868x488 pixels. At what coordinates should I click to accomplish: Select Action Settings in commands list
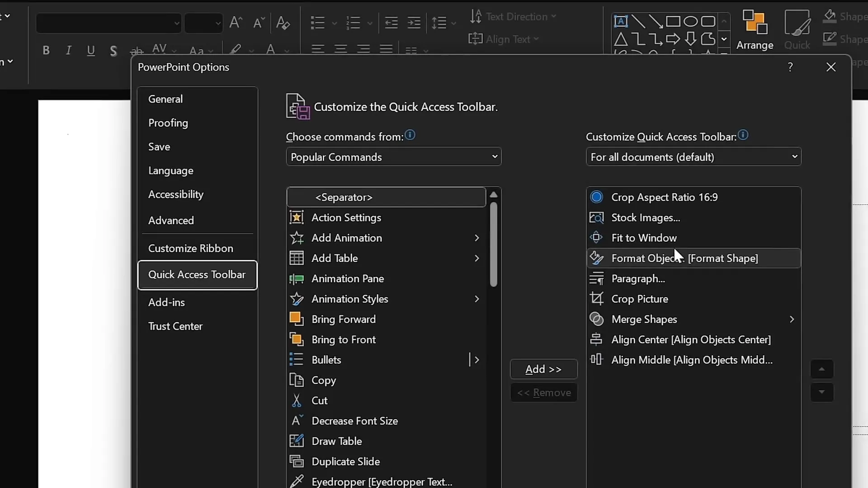click(x=387, y=217)
